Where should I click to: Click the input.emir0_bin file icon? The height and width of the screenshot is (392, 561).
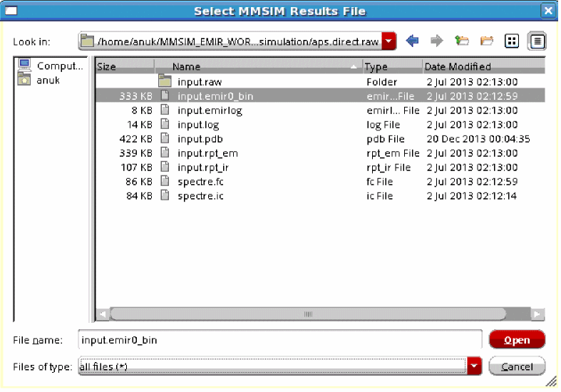coord(165,96)
